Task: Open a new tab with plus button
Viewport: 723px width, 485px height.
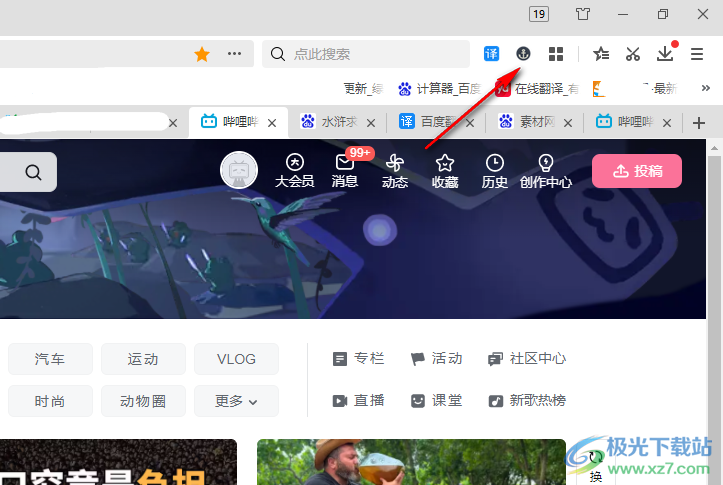Action: (x=699, y=123)
